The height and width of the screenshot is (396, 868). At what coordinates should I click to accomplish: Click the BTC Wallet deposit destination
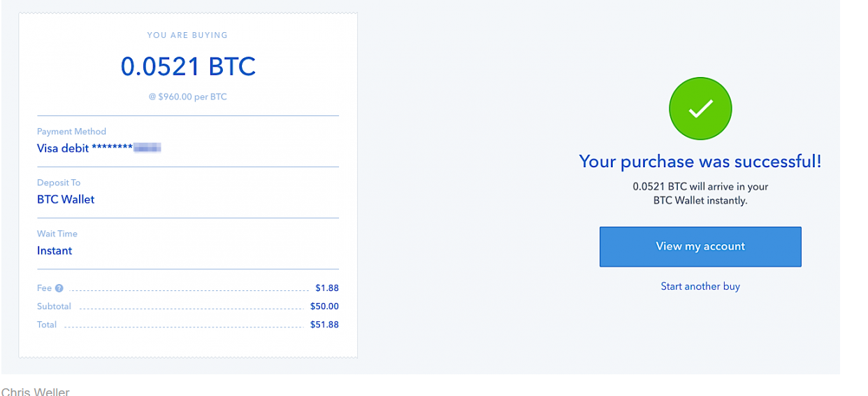coord(66,199)
